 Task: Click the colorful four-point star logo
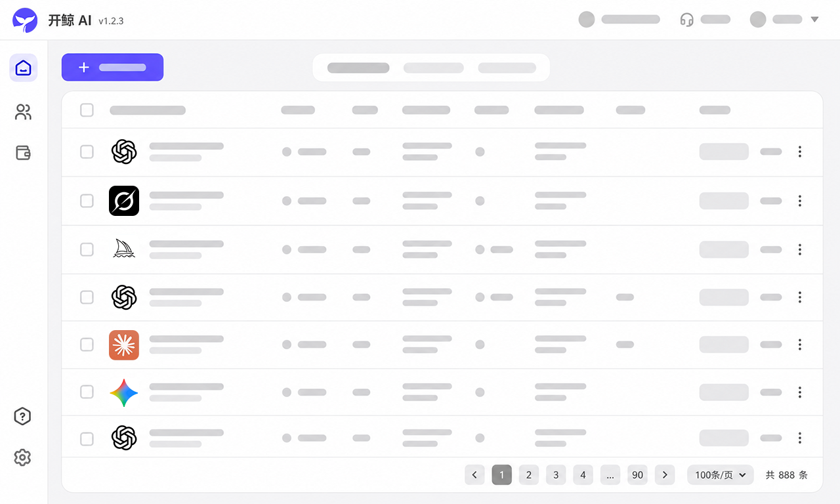click(124, 392)
